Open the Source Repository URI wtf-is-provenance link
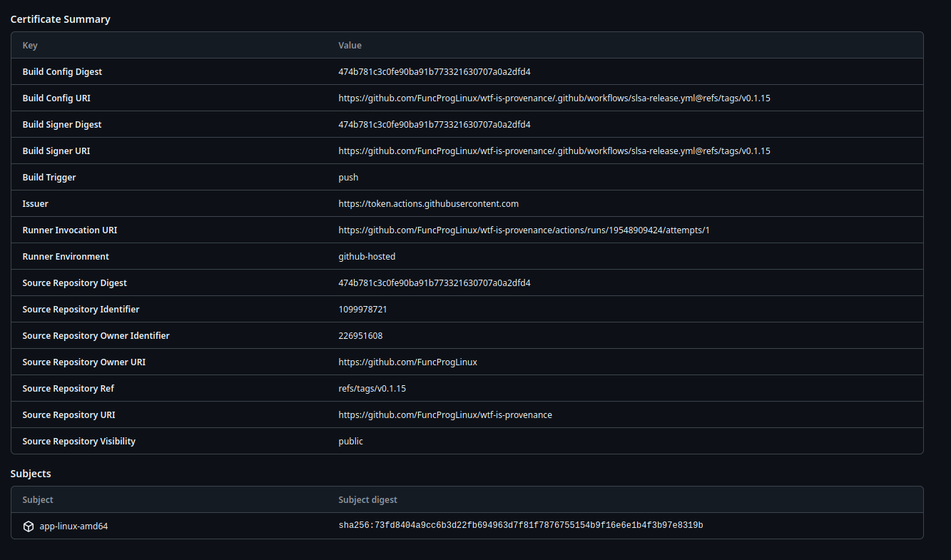 click(x=444, y=415)
